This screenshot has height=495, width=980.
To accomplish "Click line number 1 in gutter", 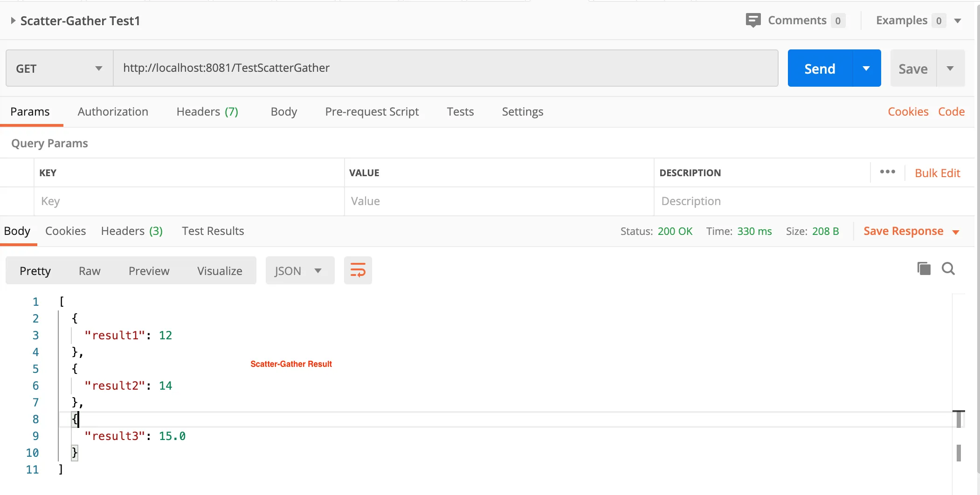I will [35, 302].
